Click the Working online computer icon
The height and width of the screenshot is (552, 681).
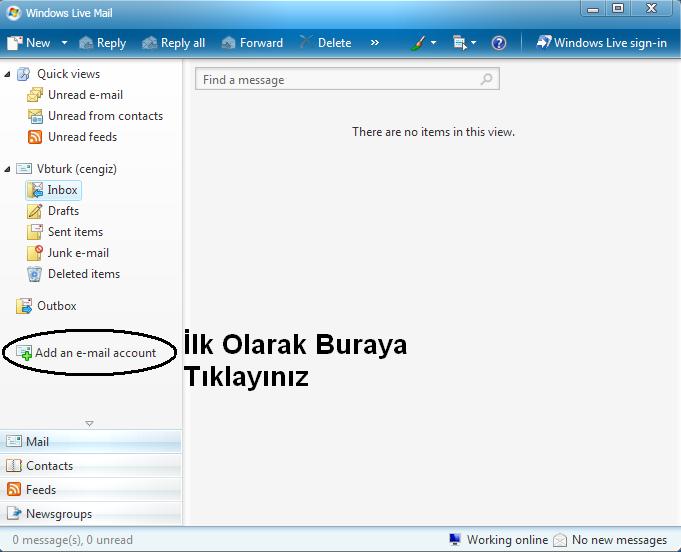(455, 539)
